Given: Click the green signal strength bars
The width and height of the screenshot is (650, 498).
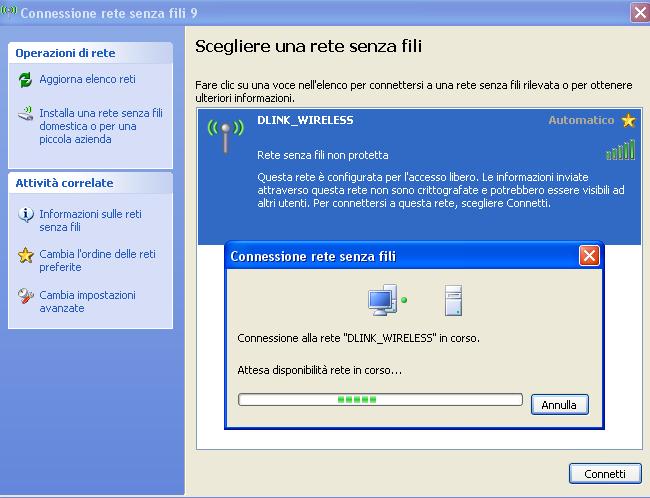Looking at the screenshot, I should [x=620, y=150].
